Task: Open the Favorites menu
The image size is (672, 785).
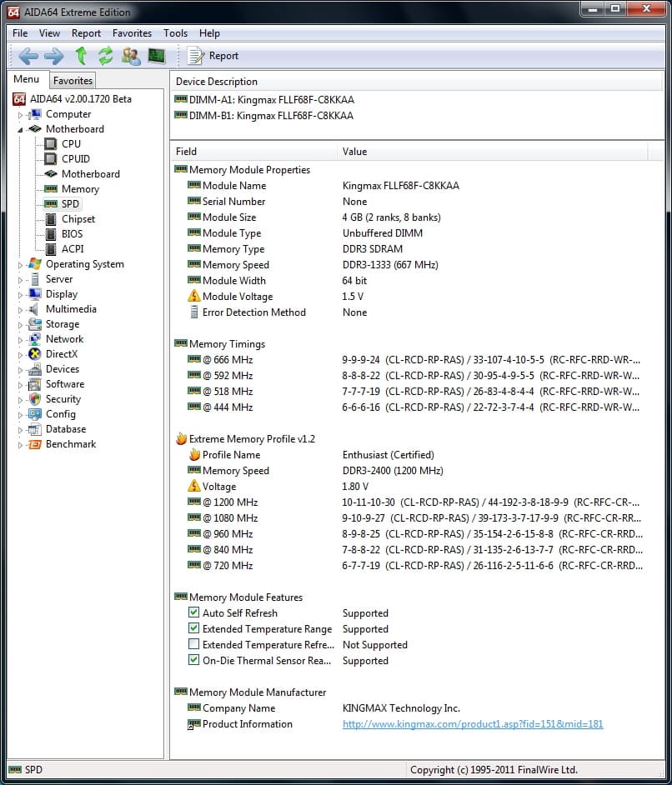Action: tap(132, 33)
